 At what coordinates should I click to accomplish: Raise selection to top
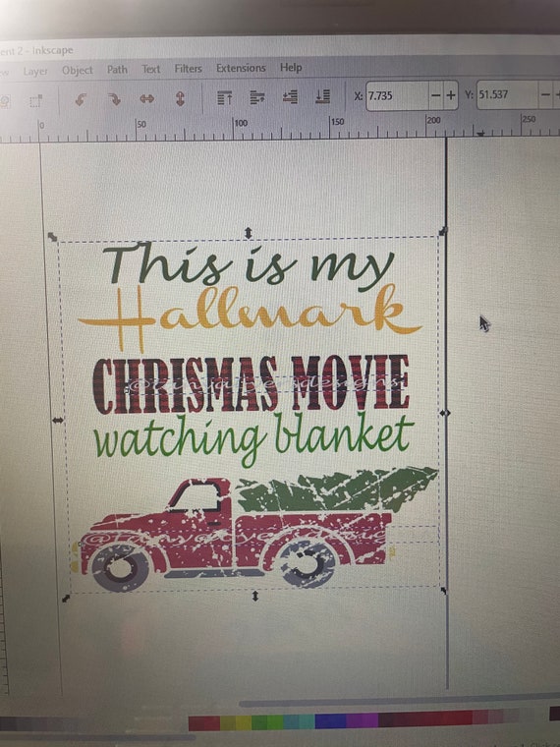tap(225, 97)
